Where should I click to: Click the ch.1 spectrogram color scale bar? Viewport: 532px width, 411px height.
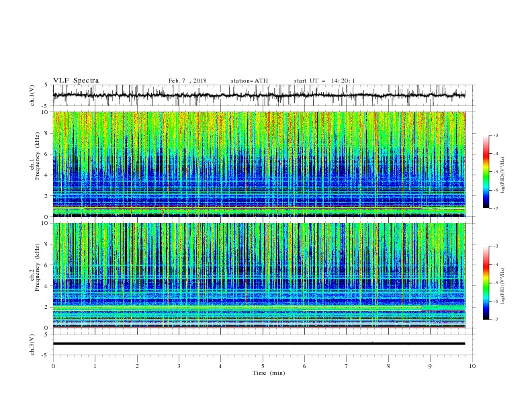tap(486, 172)
